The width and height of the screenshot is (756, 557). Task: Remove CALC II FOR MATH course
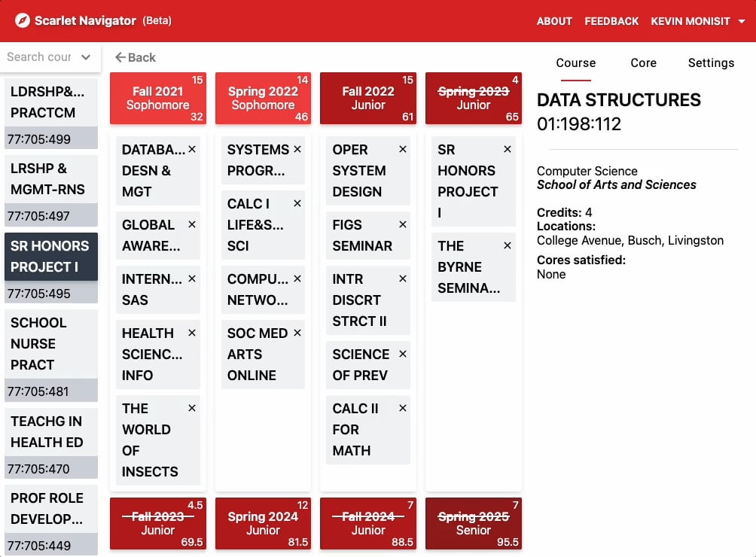coord(403,408)
